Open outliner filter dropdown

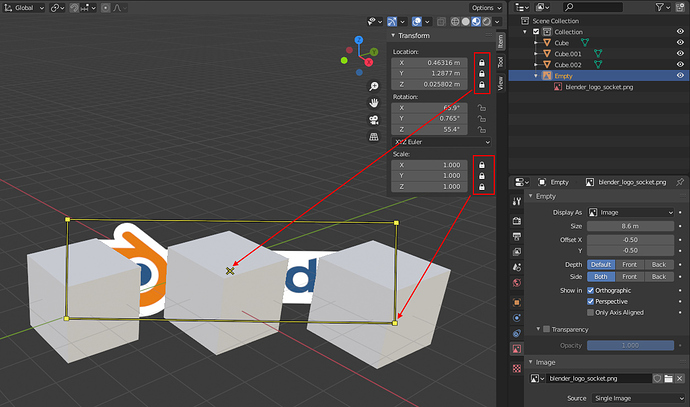click(x=662, y=7)
